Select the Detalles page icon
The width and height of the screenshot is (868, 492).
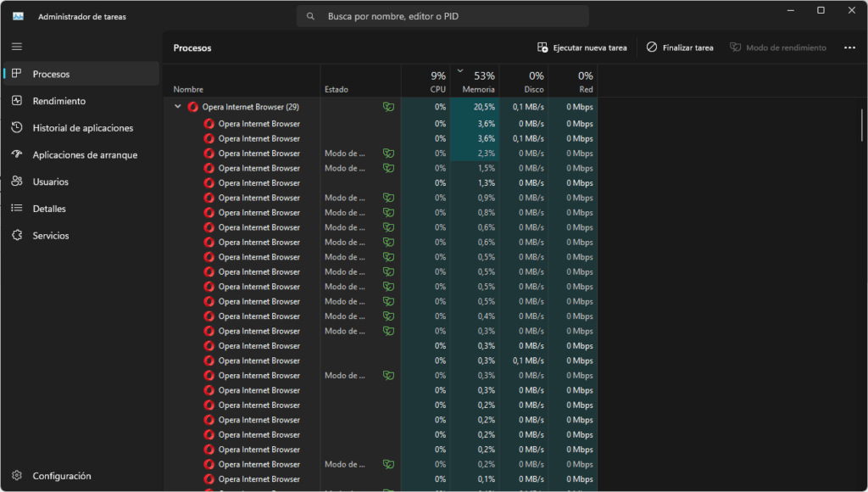click(x=17, y=209)
